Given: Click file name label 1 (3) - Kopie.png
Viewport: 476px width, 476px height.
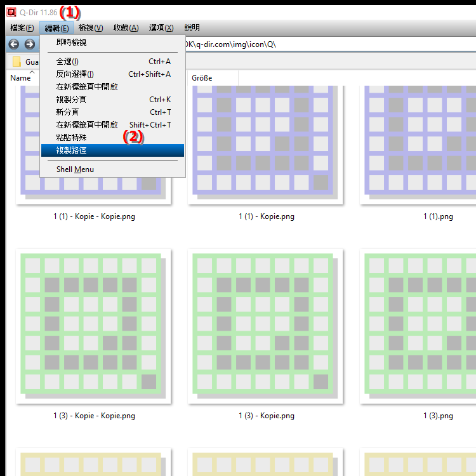Looking at the screenshot, I should tap(266, 416).
